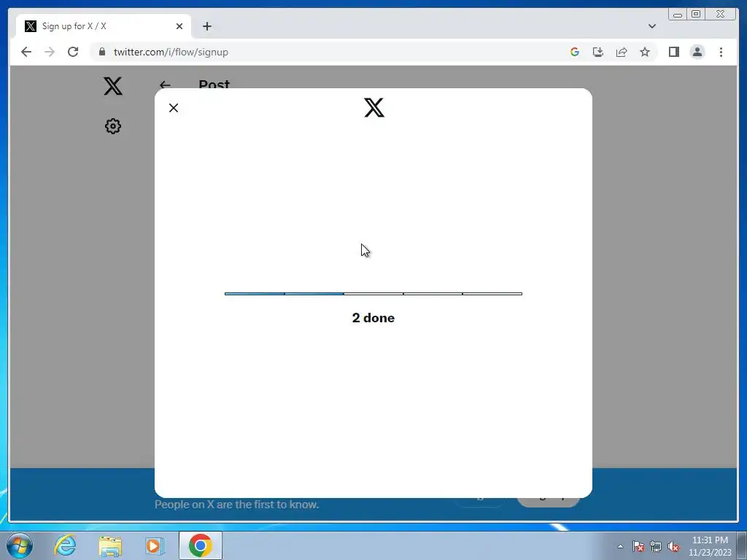Click the back arrow beside Post heading
747x560 pixels.
click(x=166, y=85)
